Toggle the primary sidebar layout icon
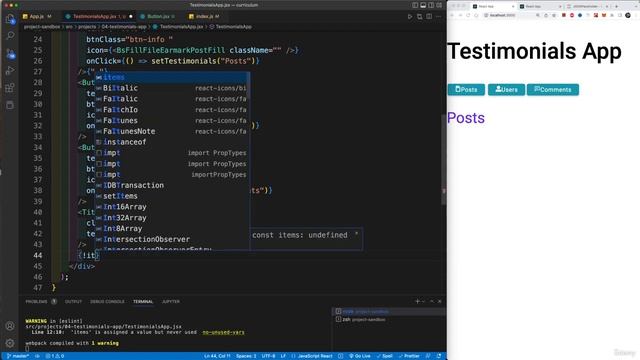The image size is (640, 360). tap(415, 5)
